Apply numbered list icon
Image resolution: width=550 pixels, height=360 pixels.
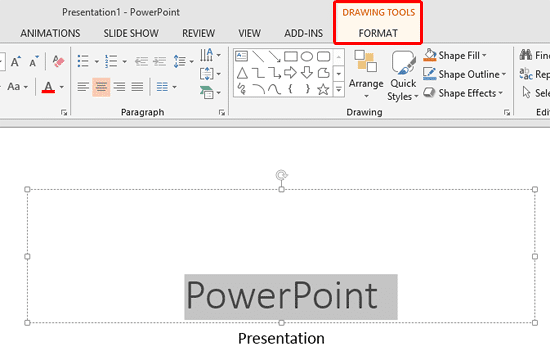(x=111, y=61)
